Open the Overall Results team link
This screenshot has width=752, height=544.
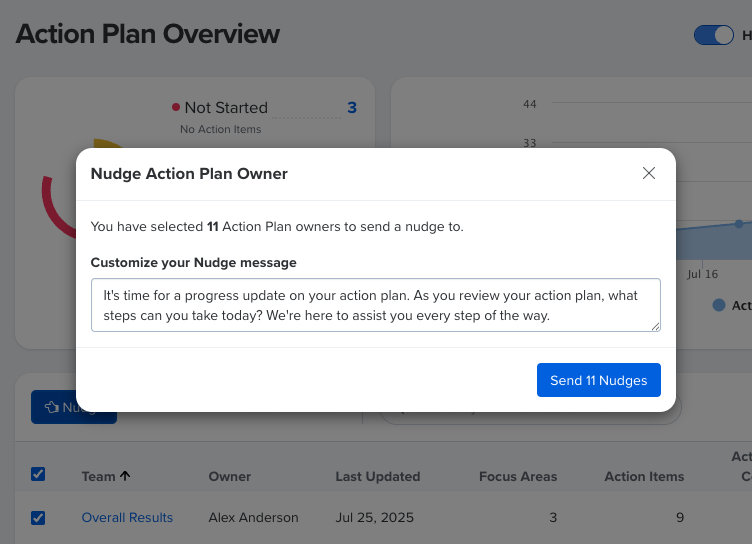127,517
